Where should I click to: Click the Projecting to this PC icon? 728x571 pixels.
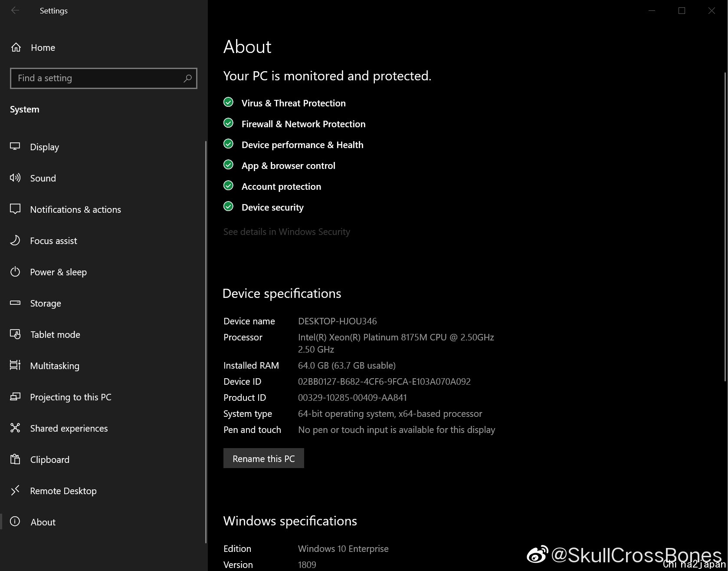pyautogui.click(x=15, y=396)
